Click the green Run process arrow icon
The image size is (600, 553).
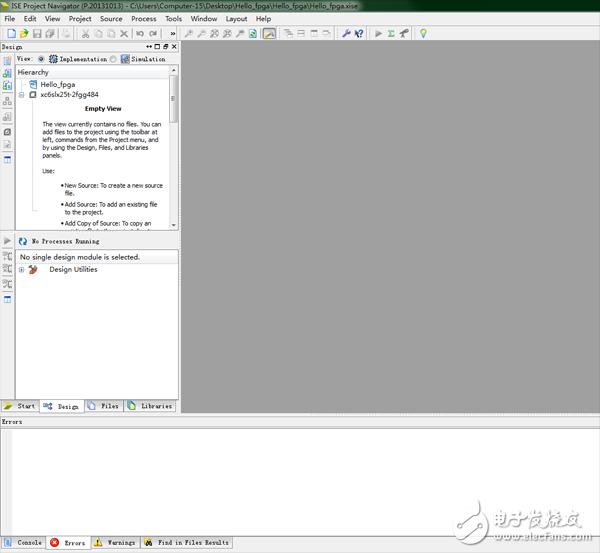point(378,33)
